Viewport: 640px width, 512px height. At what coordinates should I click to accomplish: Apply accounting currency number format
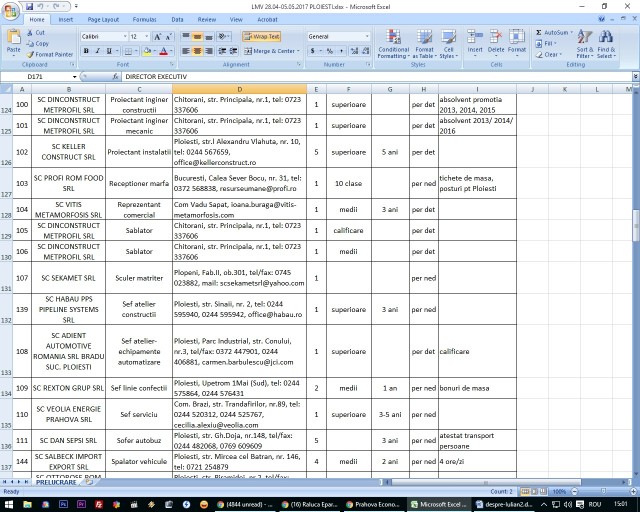(x=313, y=51)
